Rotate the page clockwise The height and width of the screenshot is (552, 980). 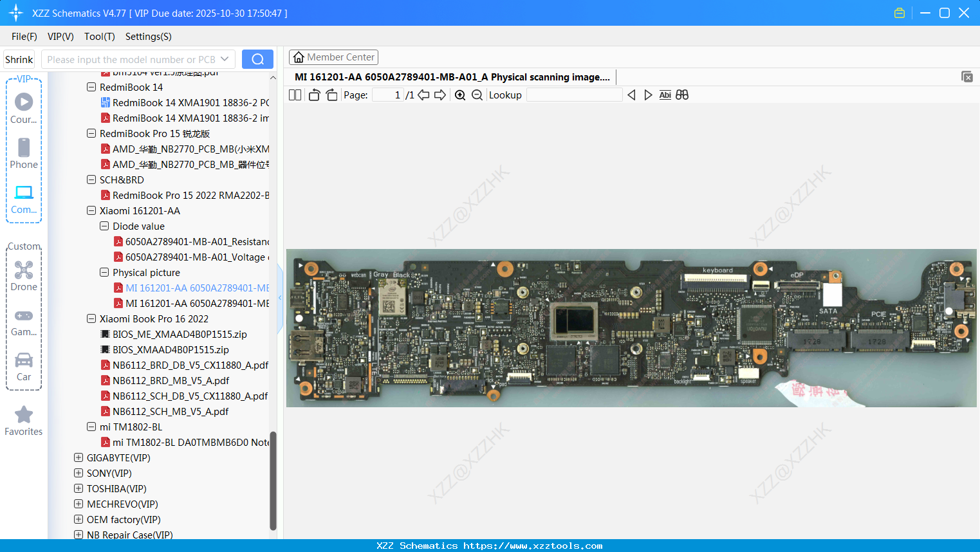331,95
